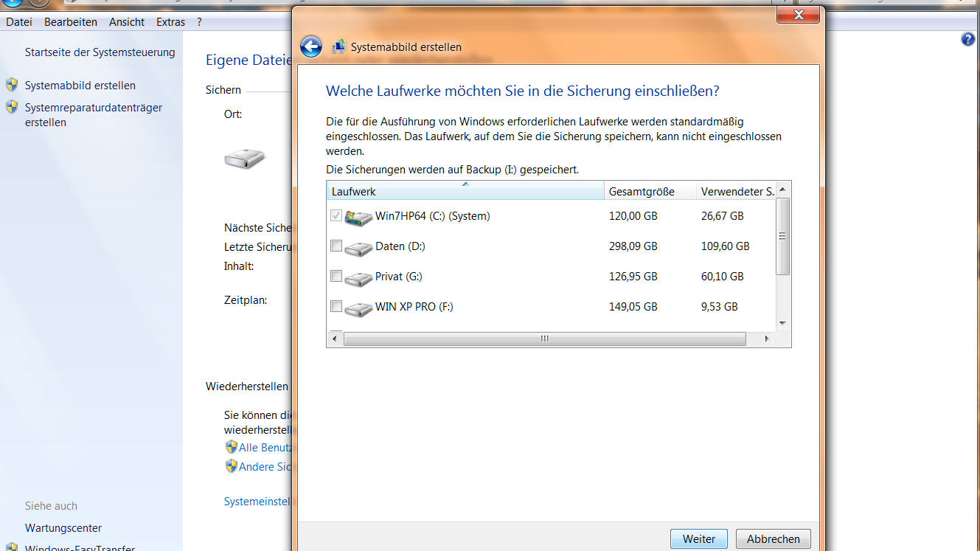The height and width of the screenshot is (551, 980).
Task: Click the 60,10 GB used space cell
Action: (x=723, y=277)
